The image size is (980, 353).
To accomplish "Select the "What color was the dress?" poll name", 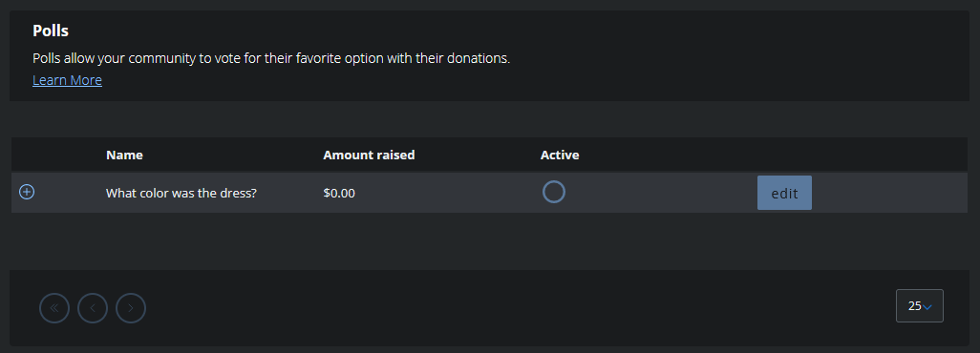I will point(181,193).
